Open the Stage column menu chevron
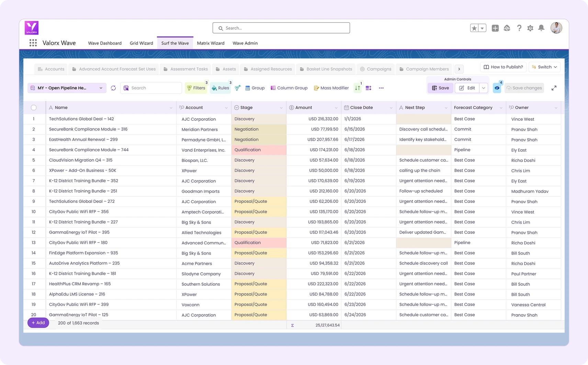The width and height of the screenshot is (588, 365). [x=281, y=108]
